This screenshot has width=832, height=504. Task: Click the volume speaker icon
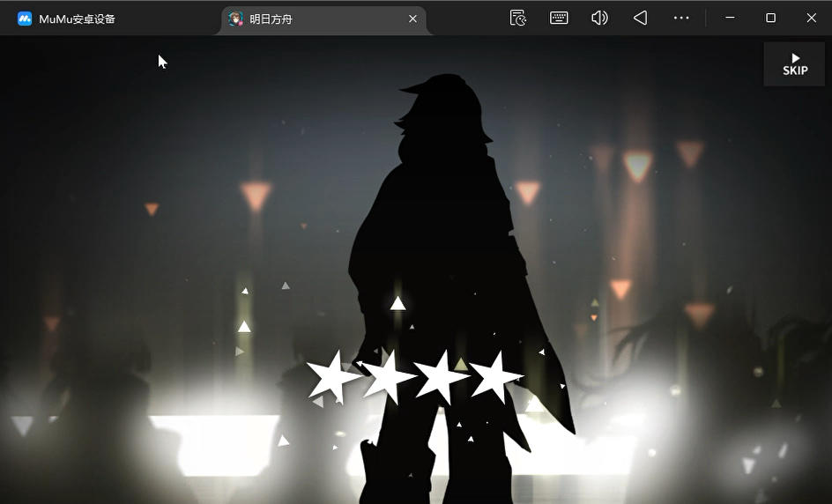[599, 18]
